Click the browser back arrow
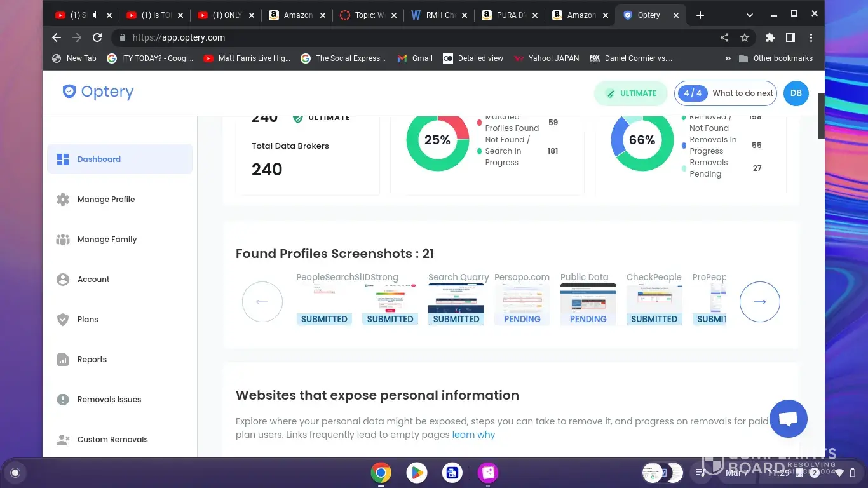This screenshot has width=868, height=488. click(57, 37)
